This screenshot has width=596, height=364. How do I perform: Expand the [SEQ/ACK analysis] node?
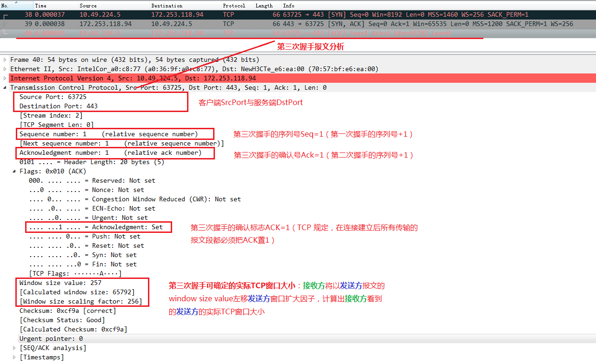click(x=14, y=348)
